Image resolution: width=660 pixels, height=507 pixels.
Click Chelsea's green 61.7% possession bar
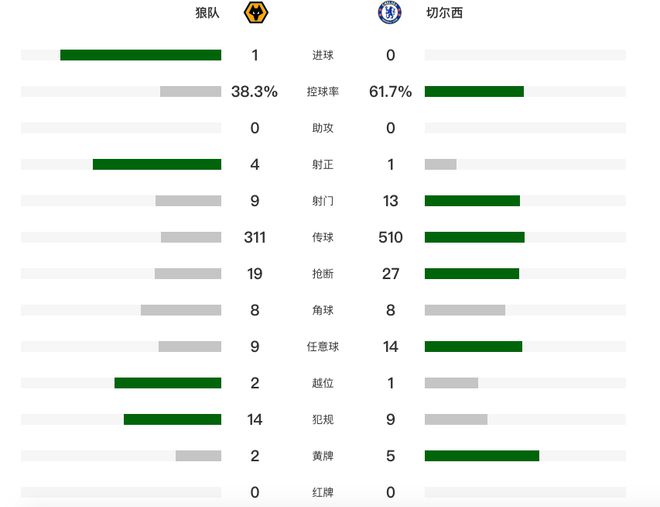pos(474,92)
